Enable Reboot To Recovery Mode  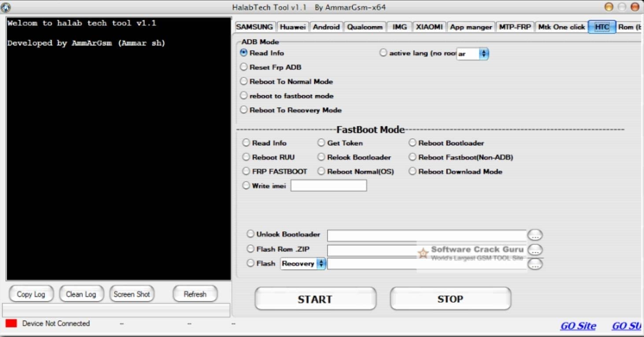tap(243, 110)
